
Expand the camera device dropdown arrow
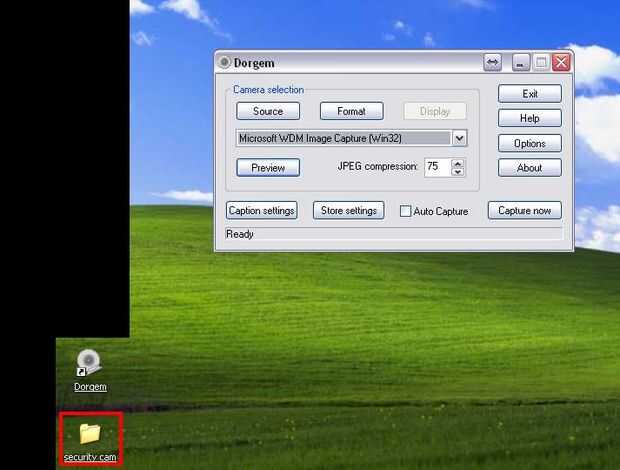coord(459,138)
